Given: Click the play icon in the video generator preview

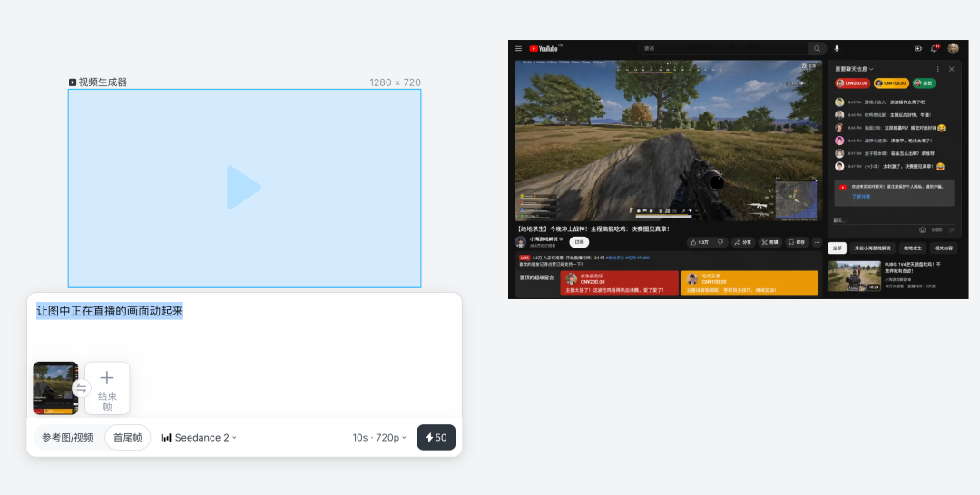Looking at the screenshot, I should [244, 188].
